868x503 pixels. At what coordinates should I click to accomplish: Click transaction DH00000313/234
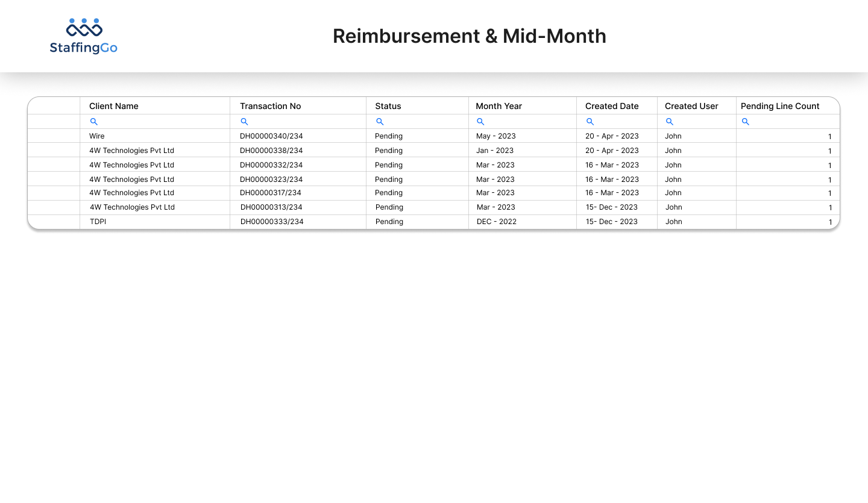271,207
